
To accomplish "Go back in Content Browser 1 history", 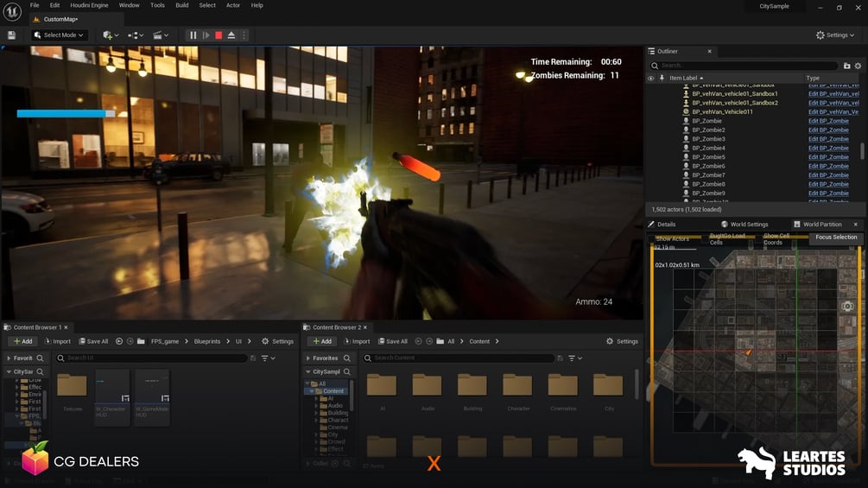I will click(x=119, y=341).
